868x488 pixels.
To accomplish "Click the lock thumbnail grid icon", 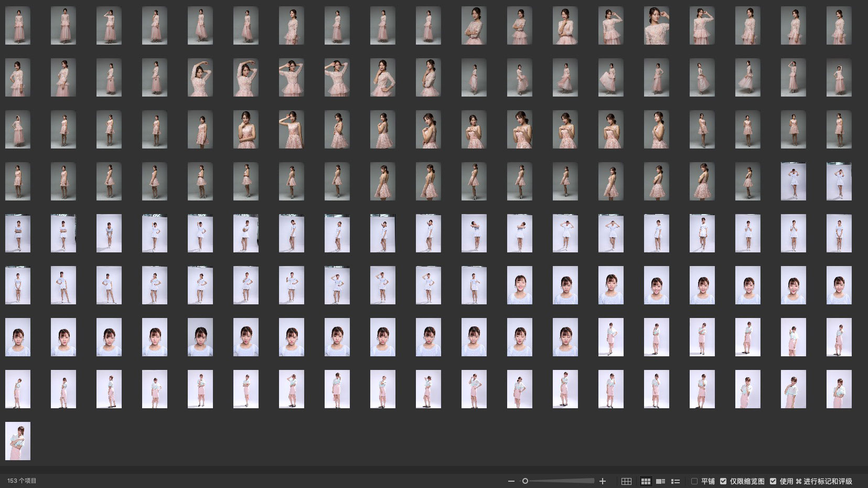I will click(x=626, y=481).
